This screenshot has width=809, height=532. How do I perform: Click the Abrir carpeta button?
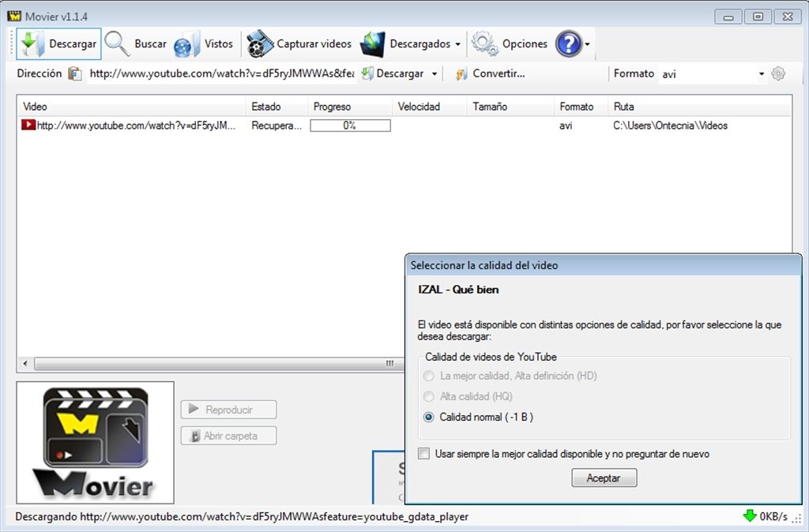pos(228,436)
